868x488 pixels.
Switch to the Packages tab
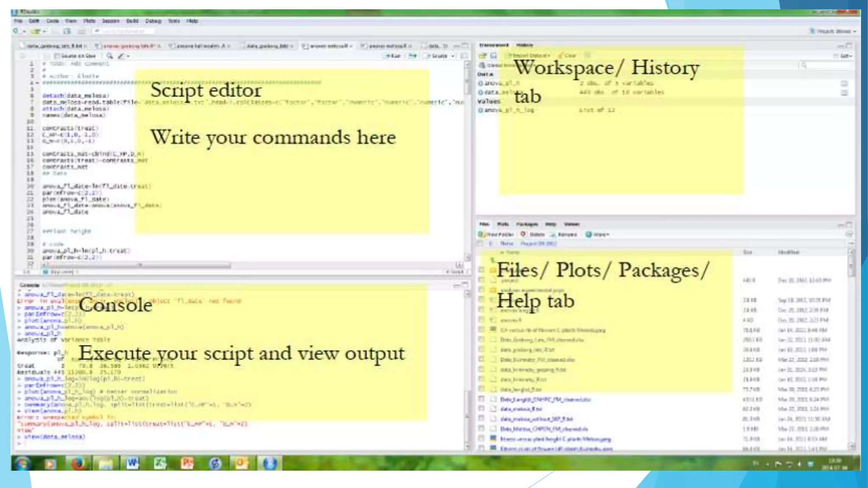[527, 224]
